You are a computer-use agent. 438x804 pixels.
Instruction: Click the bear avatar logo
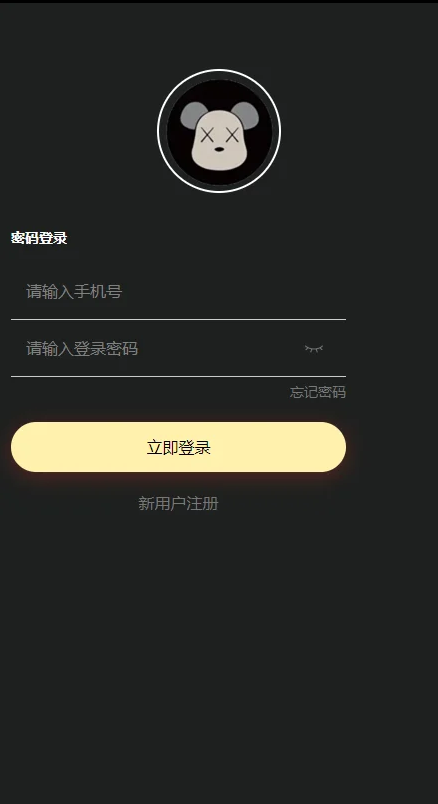click(x=219, y=131)
